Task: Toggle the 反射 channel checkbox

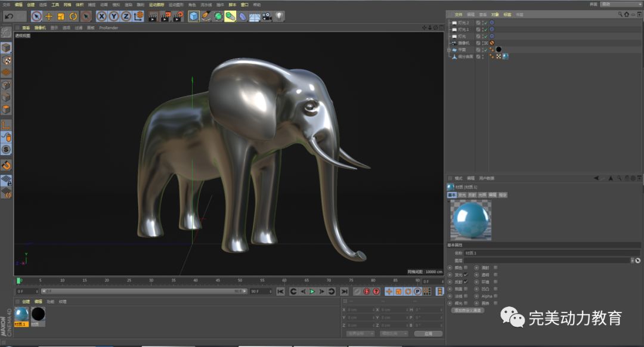Action: pyautogui.click(x=466, y=282)
